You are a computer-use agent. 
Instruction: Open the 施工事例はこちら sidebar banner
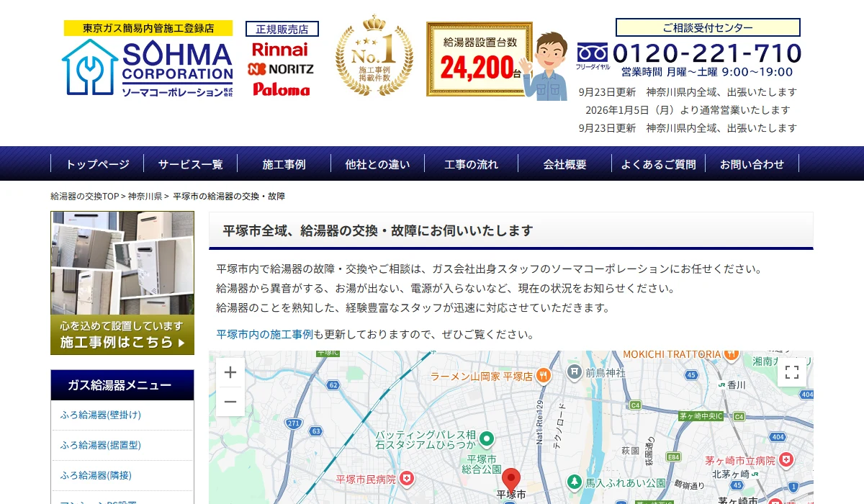pyautogui.click(x=122, y=283)
